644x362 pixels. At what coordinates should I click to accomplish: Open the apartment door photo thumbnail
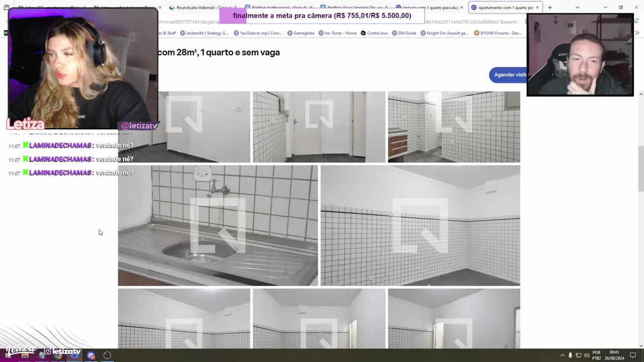coord(319,127)
